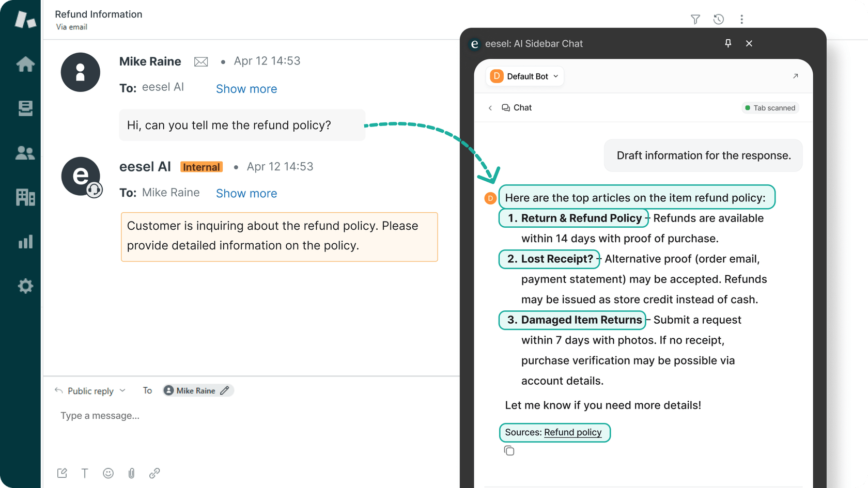Screen dimensions: 868x488
Task: Insert a link using the link icon
Action: [154, 473]
